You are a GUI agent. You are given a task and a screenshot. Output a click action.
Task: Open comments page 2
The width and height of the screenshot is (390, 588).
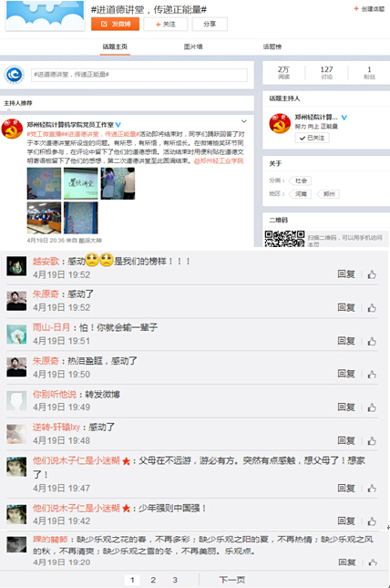click(x=153, y=580)
